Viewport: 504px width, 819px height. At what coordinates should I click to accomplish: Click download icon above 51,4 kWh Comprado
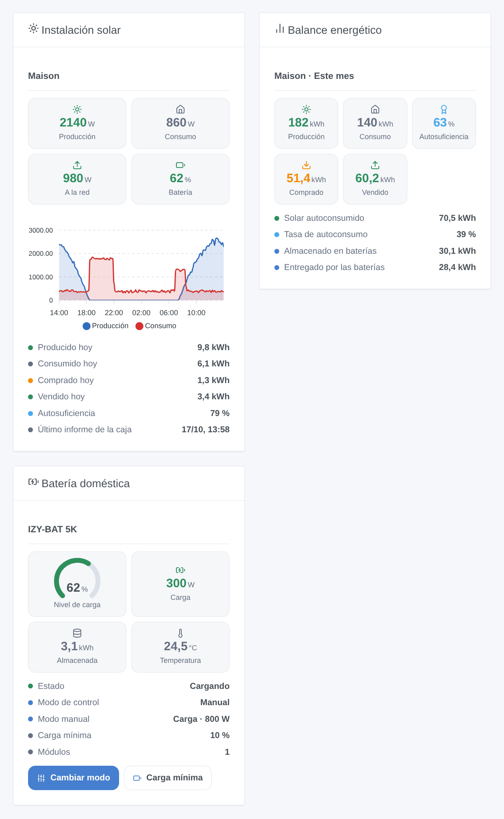(306, 165)
